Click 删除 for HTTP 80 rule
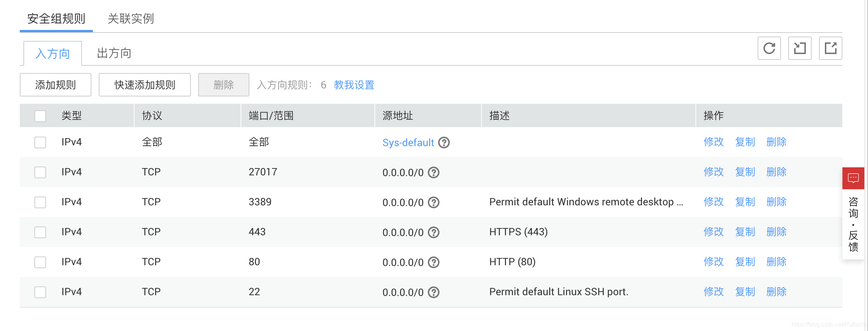 (777, 262)
